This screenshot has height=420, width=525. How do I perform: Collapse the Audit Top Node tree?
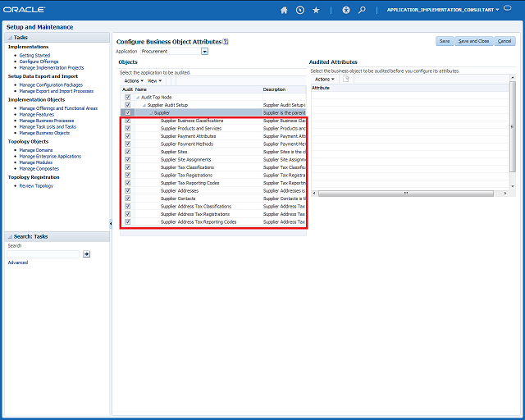click(138, 98)
